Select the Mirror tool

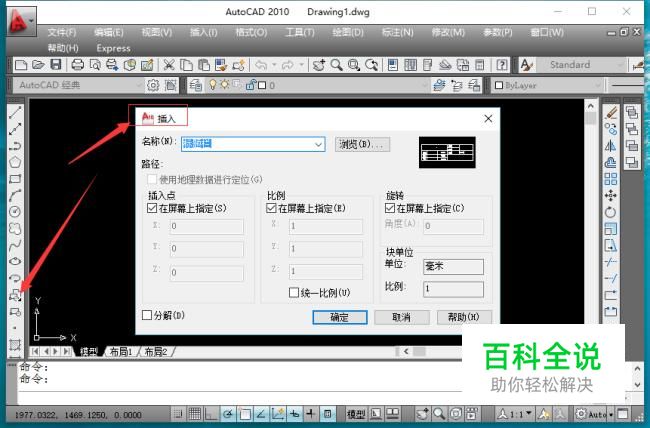tap(611, 146)
